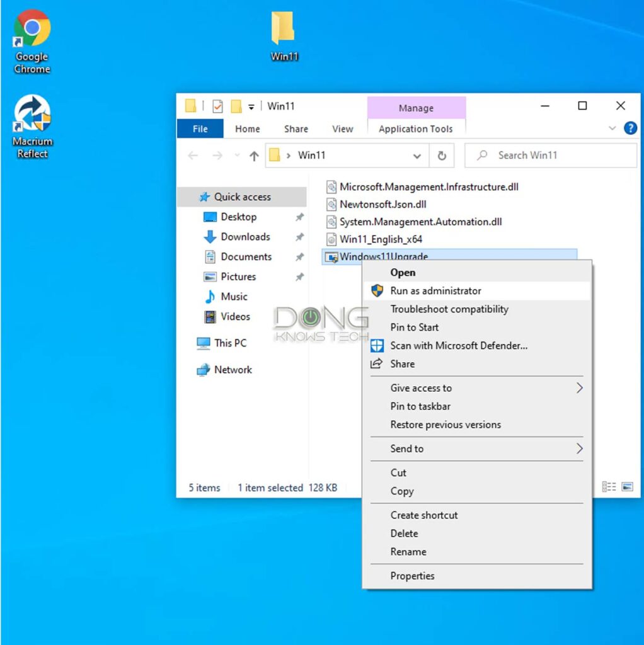644x645 pixels.
Task: Click the Properties checkmark quick access icon
Action: point(217,106)
